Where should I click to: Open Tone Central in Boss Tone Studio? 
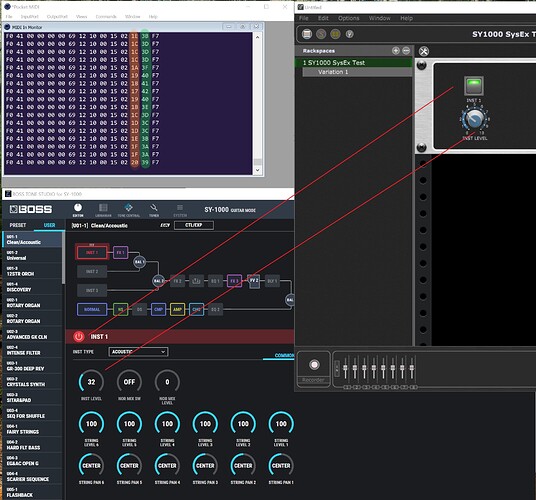tap(129, 210)
